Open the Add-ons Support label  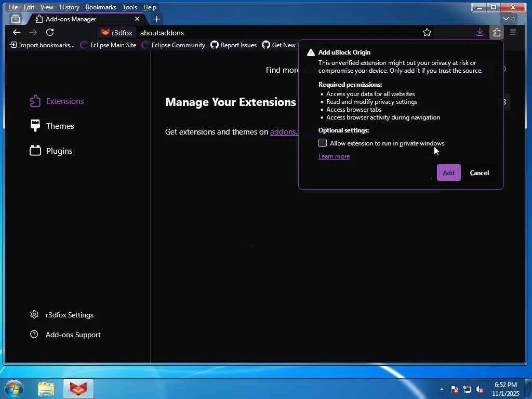(x=73, y=335)
